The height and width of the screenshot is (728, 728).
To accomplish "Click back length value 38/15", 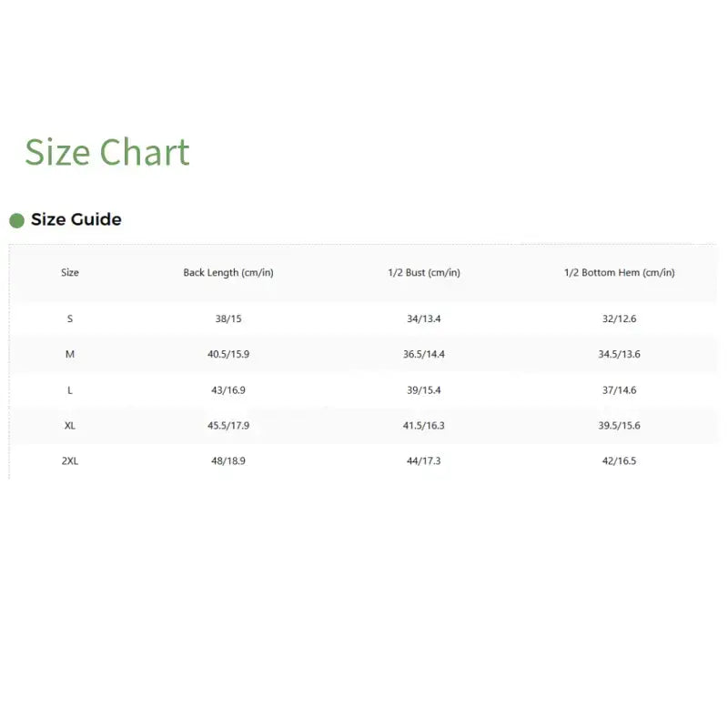I will (227, 318).
